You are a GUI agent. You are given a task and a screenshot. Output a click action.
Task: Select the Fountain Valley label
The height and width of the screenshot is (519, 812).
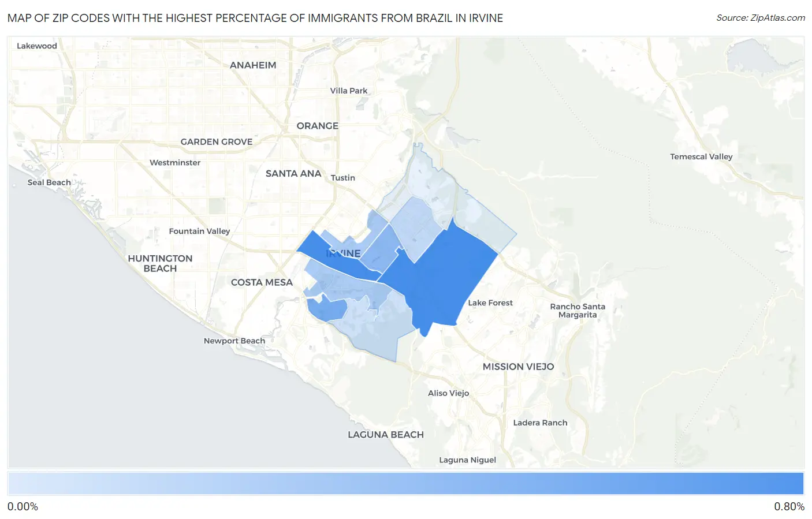pos(199,232)
